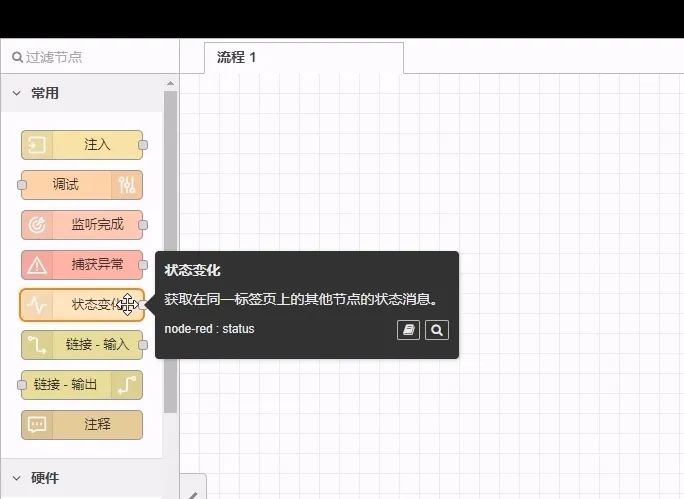Screen dimensions: 684x499
Task: Click the tooltip's magnifier search icon
Action: click(x=436, y=330)
